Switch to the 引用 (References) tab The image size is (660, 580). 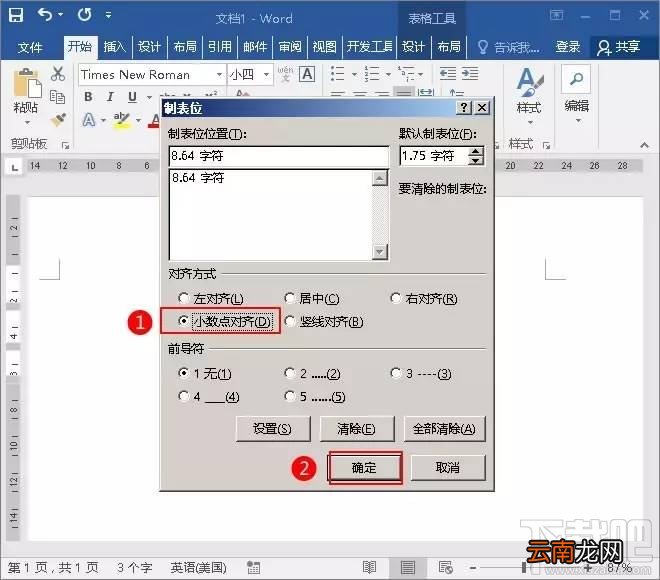220,47
